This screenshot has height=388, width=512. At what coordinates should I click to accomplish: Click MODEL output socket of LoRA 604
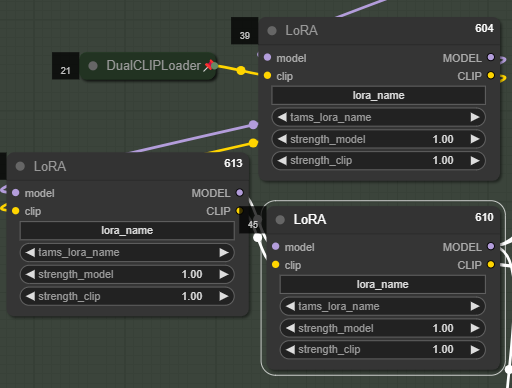(491, 57)
